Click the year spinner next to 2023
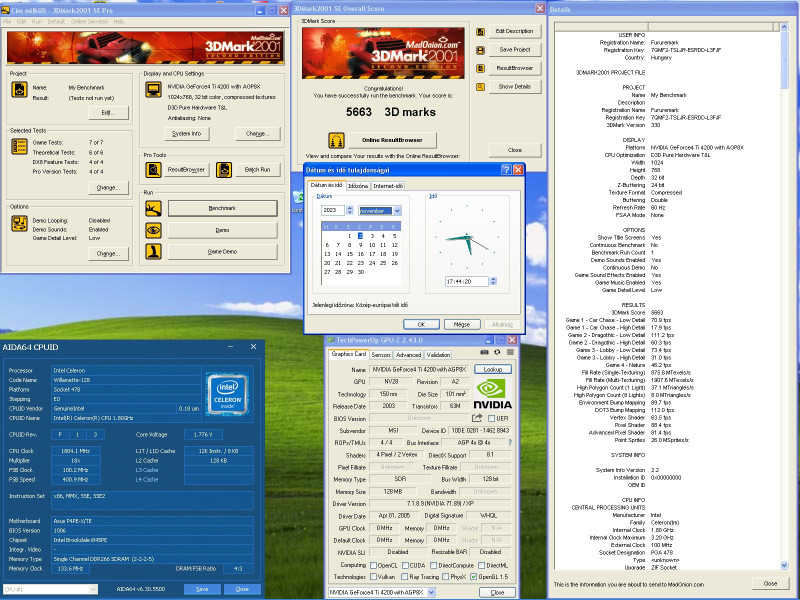This screenshot has width=800, height=600. [x=349, y=210]
